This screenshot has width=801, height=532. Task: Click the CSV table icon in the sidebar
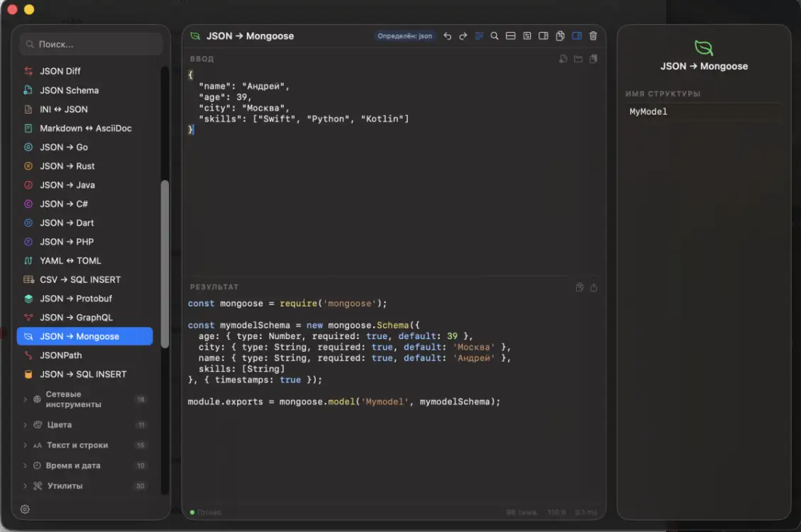[28, 279]
